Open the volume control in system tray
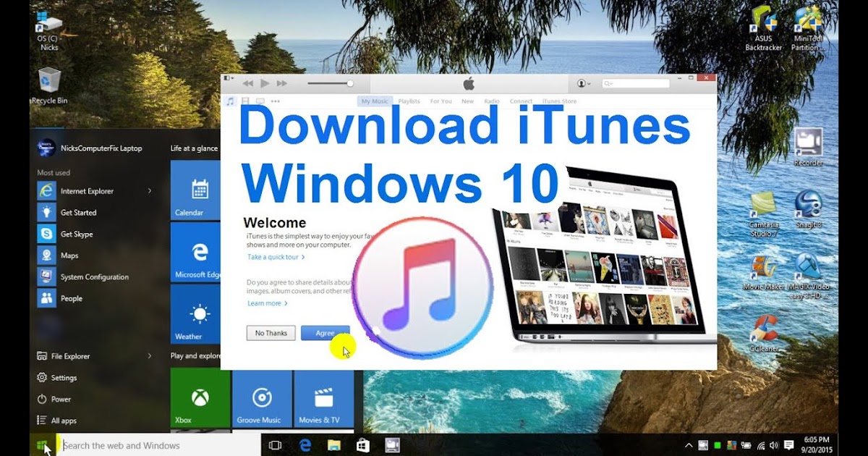 coord(774,445)
